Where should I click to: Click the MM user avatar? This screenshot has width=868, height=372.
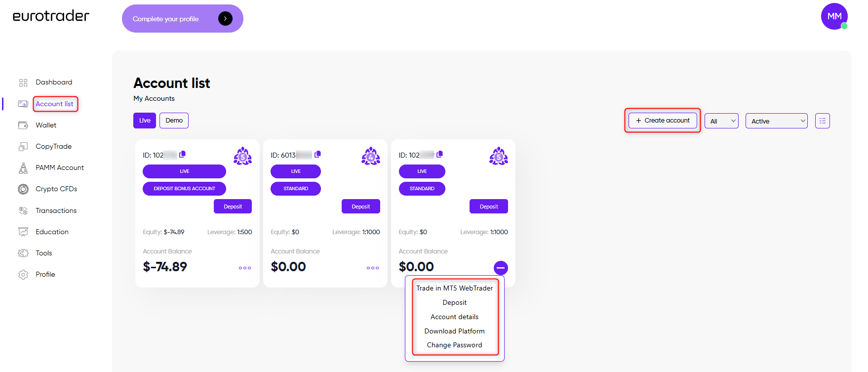[x=834, y=16]
